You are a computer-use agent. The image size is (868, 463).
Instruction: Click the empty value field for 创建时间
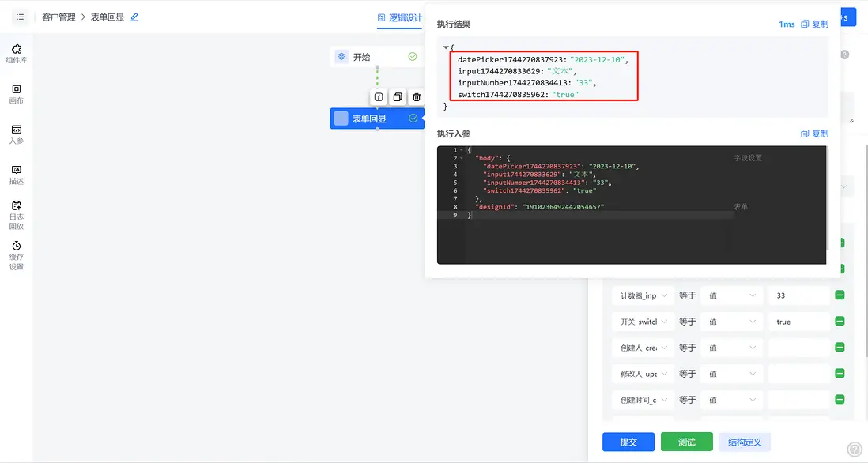(798, 399)
